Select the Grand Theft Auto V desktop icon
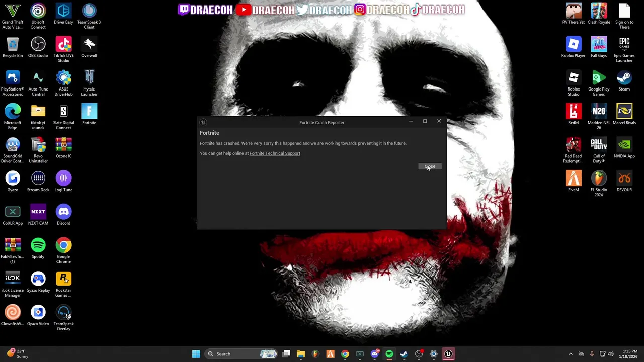The height and width of the screenshot is (362, 644). [x=13, y=16]
